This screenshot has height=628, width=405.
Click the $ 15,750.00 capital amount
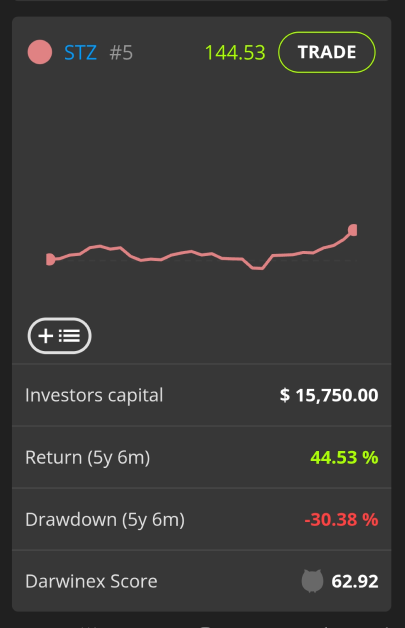[329, 395]
